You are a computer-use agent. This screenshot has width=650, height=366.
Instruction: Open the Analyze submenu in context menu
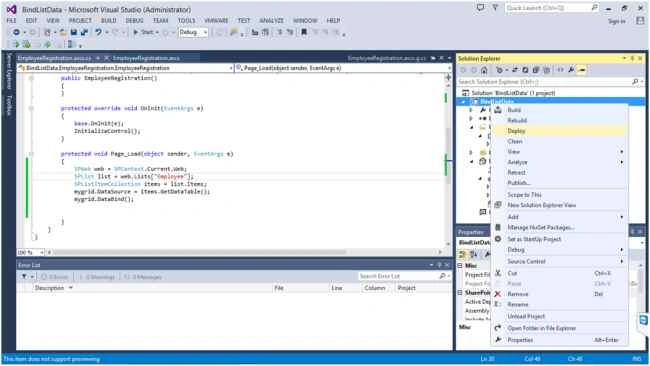tap(559, 162)
